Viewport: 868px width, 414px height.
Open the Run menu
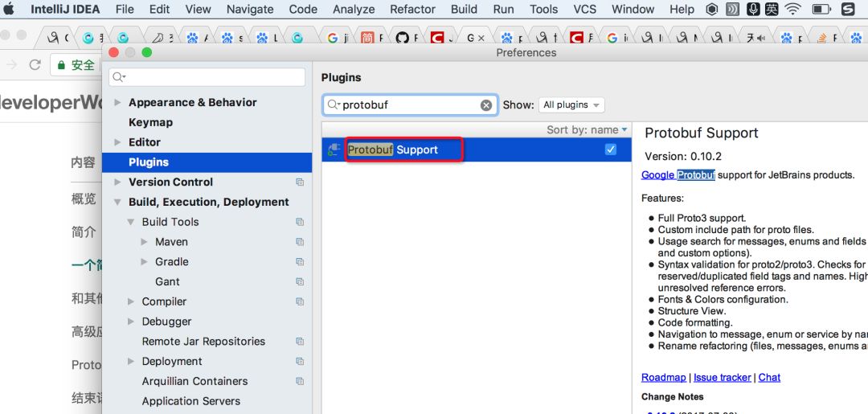(503, 10)
